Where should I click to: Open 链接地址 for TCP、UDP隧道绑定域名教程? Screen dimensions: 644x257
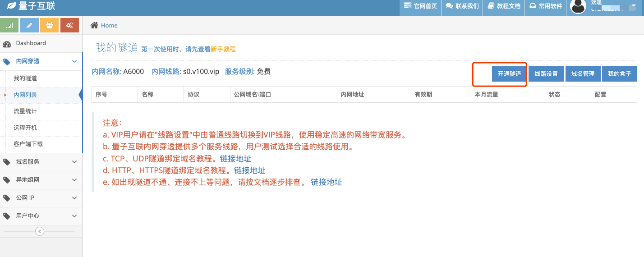(x=235, y=159)
